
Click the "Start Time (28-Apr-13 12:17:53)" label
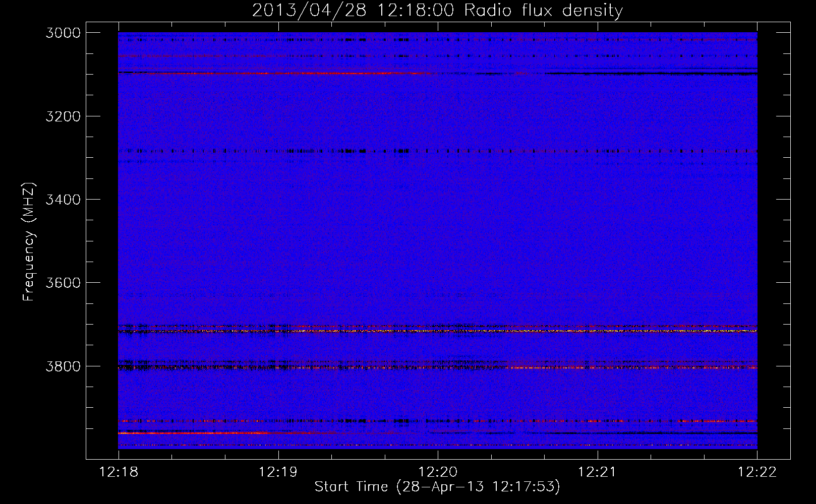click(437, 487)
